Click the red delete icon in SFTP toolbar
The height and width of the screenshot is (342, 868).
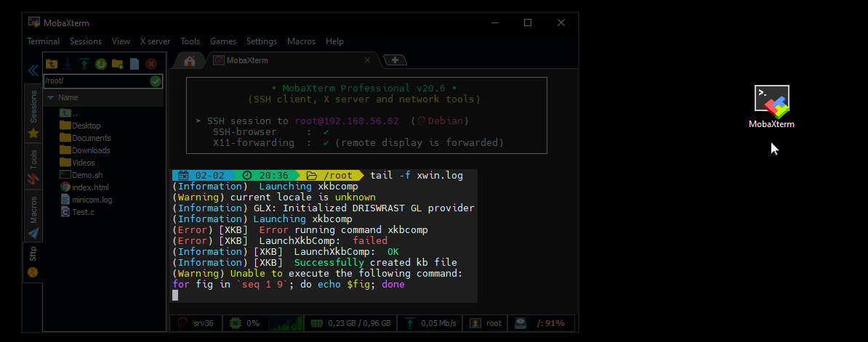coord(150,64)
